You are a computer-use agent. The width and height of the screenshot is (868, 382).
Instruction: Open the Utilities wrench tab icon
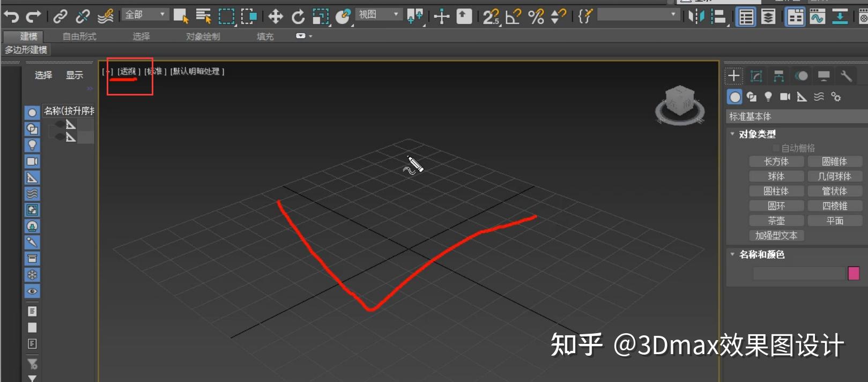pyautogui.click(x=847, y=76)
